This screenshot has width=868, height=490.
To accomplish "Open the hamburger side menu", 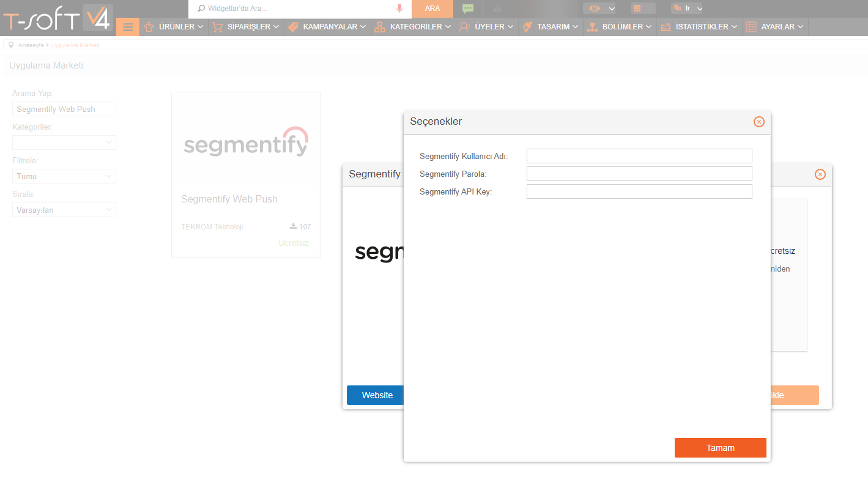I will coord(128,27).
